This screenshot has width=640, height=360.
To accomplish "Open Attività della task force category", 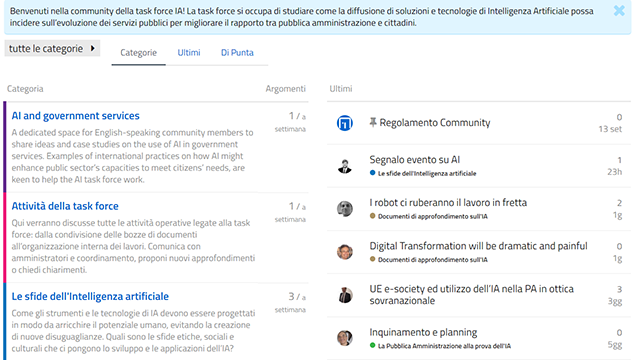I will (65, 206).
